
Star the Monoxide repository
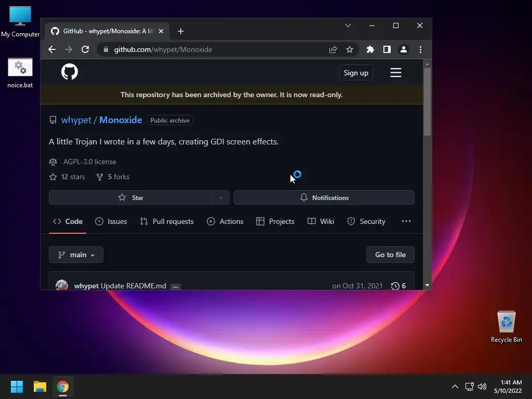pyautogui.click(x=130, y=198)
